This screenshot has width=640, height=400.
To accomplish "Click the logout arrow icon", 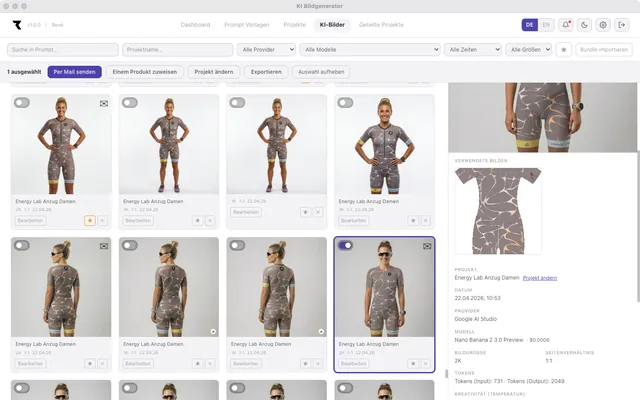I will coord(622,25).
